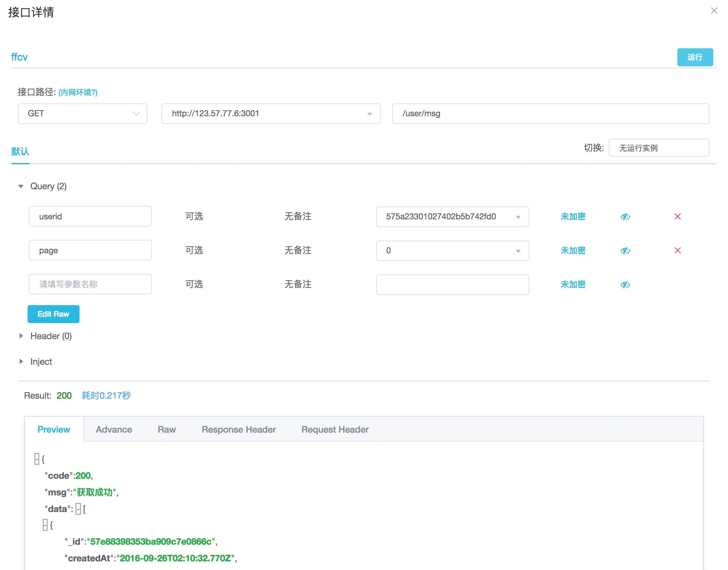This screenshot has height=570, width=728.
Task: Click the /user/msg path input field
Action: pyautogui.click(x=550, y=113)
